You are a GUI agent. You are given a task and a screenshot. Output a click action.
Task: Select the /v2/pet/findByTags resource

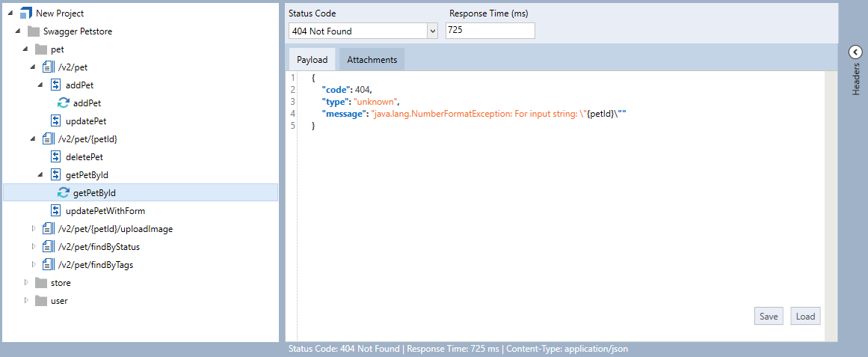[x=95, y=265]
